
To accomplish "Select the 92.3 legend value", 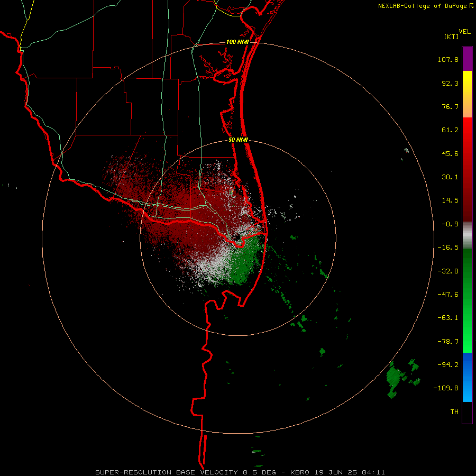I will [450, 83].
